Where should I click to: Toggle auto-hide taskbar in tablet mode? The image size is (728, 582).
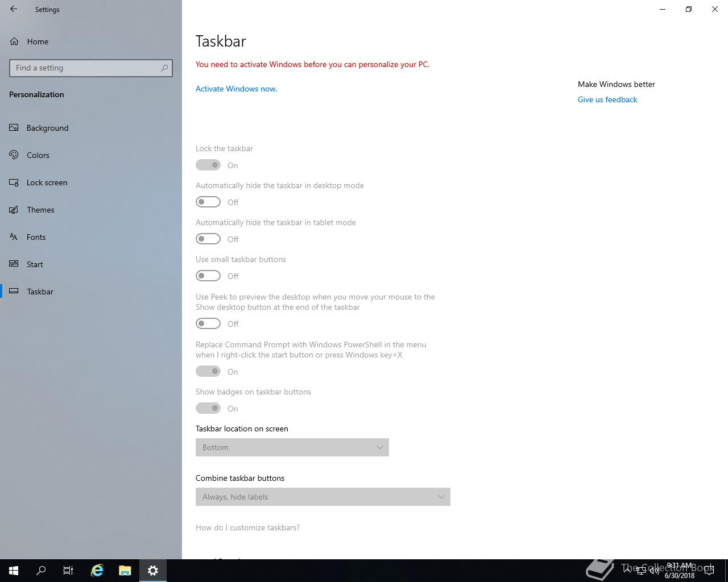[208, 239]
